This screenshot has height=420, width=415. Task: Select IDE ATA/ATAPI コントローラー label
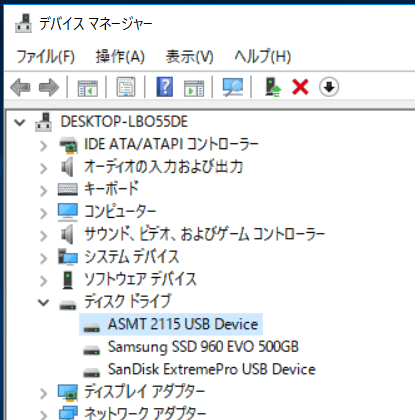171,144
